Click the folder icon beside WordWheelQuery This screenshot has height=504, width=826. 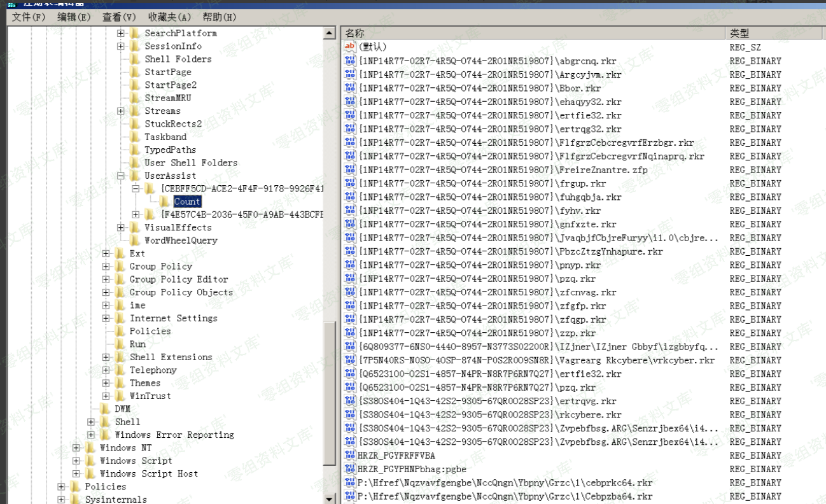pos(134,241)
